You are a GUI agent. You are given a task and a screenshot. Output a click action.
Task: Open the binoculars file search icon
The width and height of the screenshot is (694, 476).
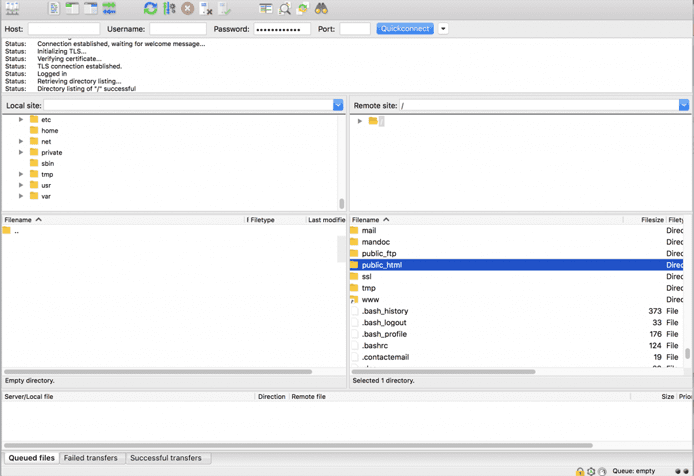[x=321, y=8]
